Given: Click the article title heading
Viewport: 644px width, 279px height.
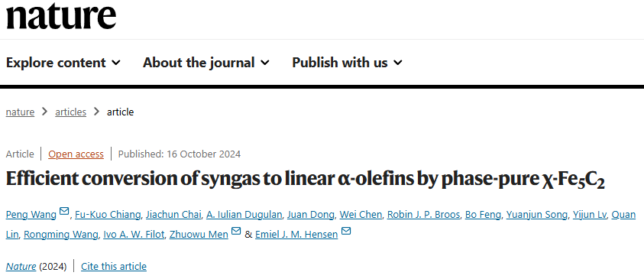Looking at the screenshot, I should click(306, 179).
